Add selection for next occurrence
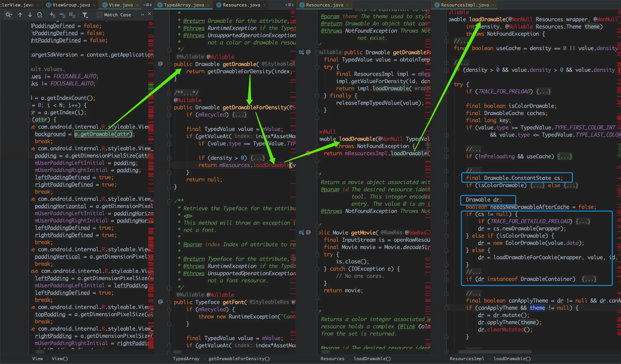 pyautogui.click(x=53, y=15)
